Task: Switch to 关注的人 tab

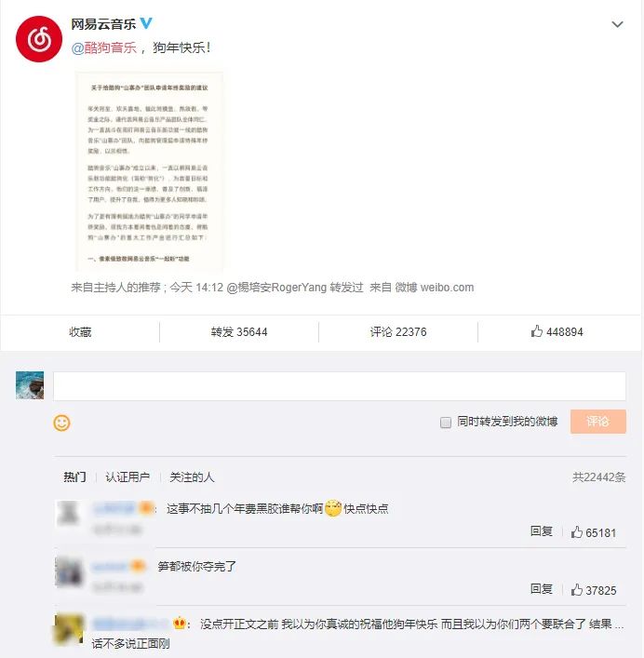Action: tap(192, 477)
